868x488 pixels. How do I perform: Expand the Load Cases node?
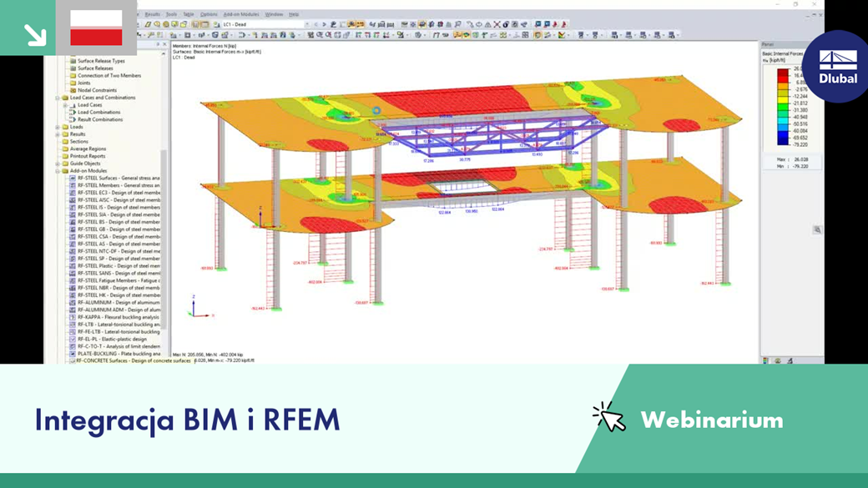tap(65, 105)
